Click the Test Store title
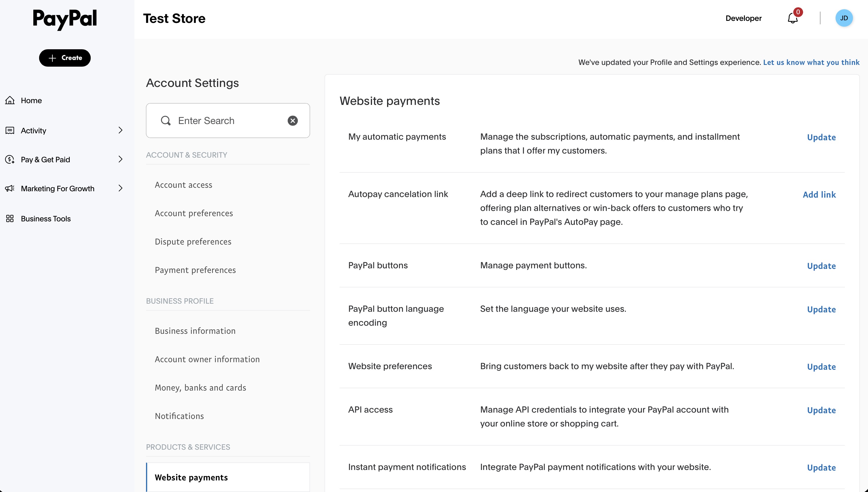 pyautogui.click(x=174, y=18)
